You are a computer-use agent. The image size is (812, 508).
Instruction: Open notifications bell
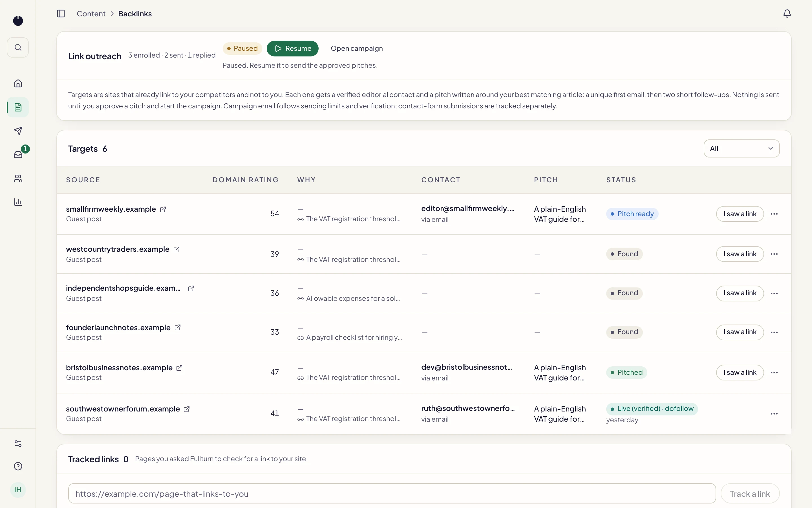[787, 14]
